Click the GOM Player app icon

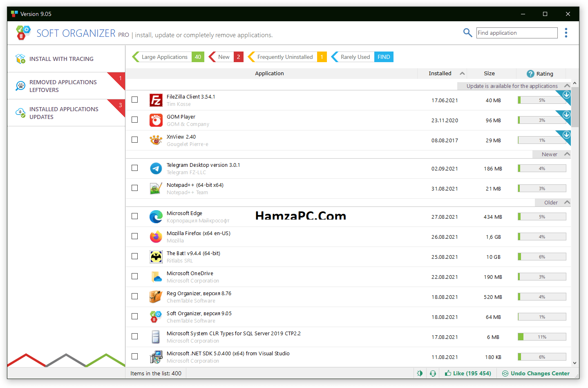156,120
